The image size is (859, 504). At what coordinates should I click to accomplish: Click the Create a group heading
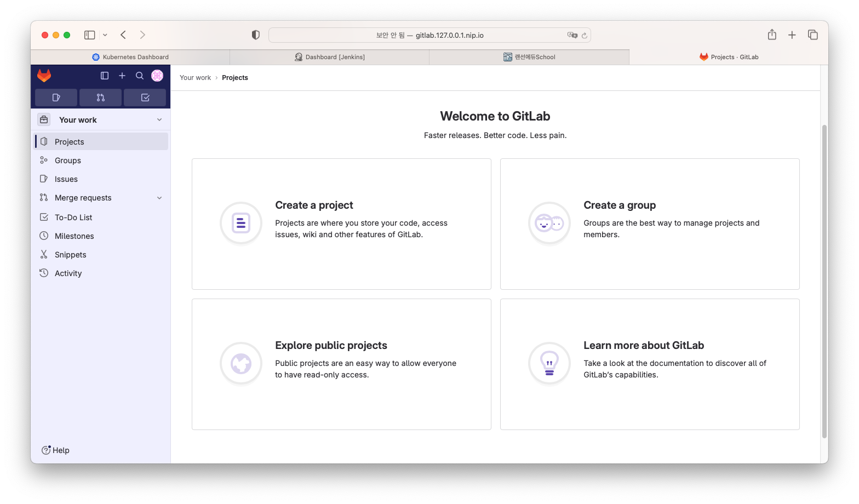click(x=620, y=205)
